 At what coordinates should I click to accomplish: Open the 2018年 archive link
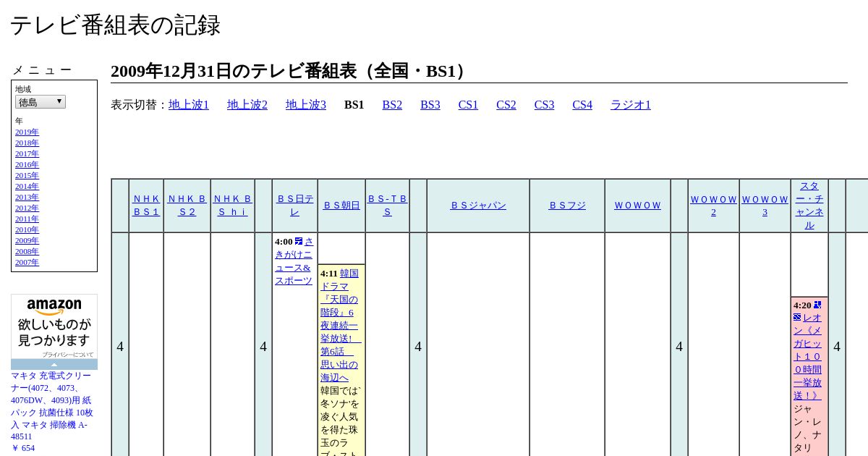27,143
